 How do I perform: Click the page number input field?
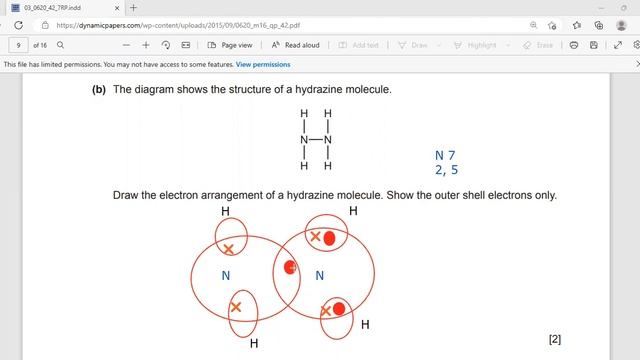(x=18, y=45)
